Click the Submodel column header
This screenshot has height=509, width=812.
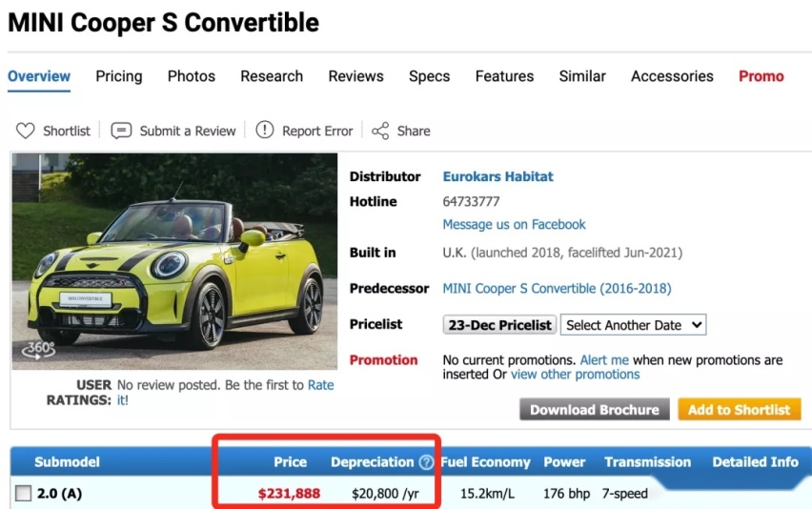pos(67,462)
